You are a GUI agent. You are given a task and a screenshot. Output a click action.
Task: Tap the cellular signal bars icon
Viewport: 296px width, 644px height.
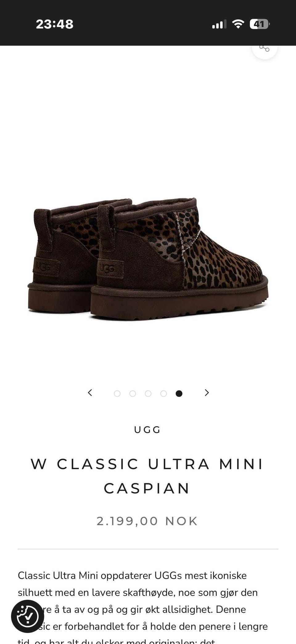(219, 24)
